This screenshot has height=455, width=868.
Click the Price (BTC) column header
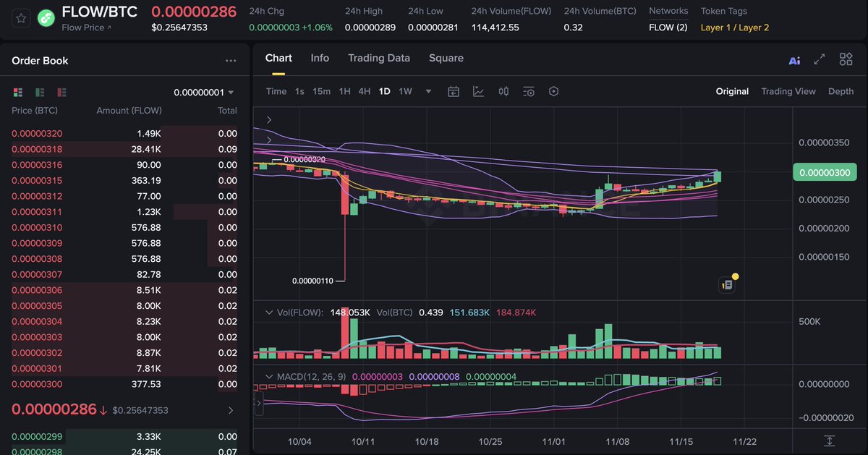[x=35, y=111]
